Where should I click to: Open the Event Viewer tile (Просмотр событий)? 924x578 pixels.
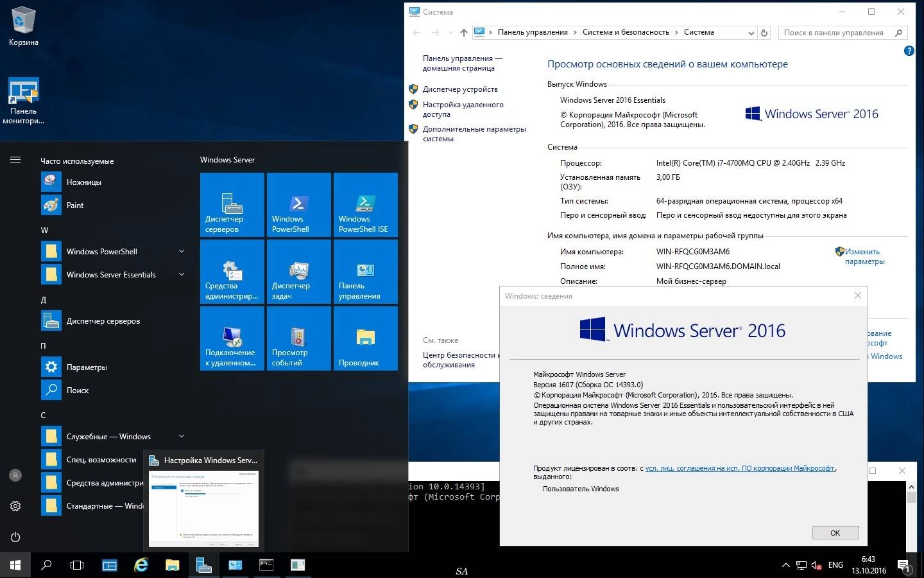(299, 338)
